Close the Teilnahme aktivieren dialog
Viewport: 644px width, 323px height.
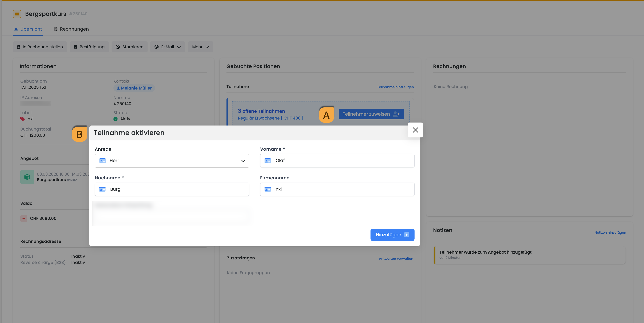coord(415,130)
